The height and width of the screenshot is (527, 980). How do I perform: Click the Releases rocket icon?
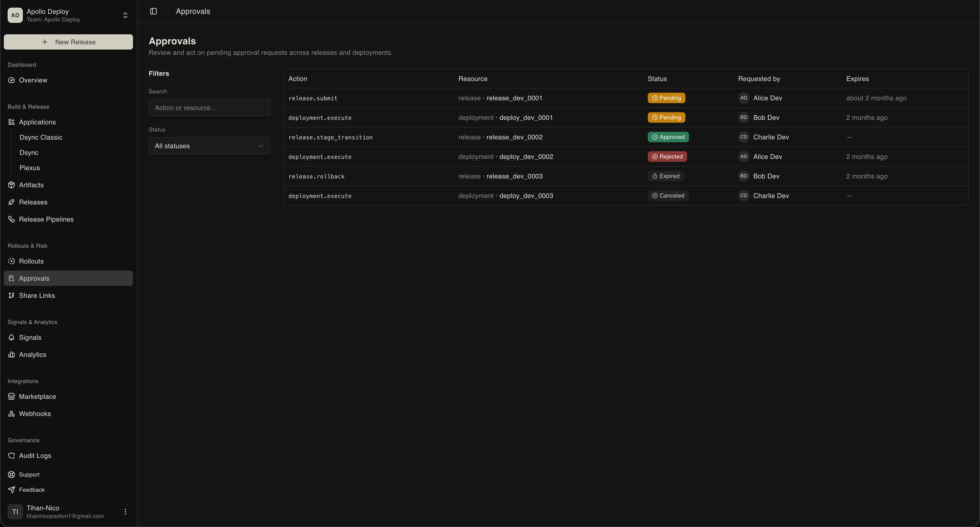[11, 202]
